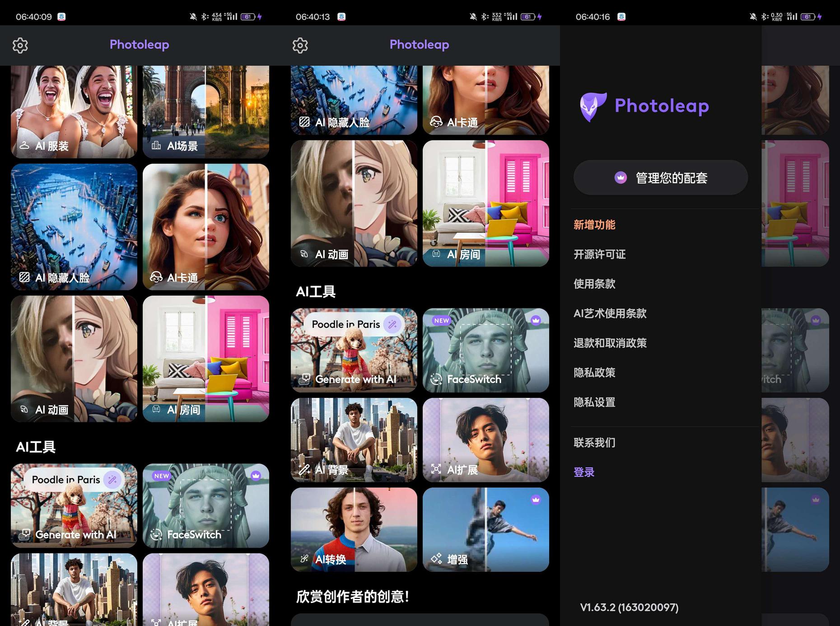This screenshot has width=840, height=626.
Task: Open 隐私设置 menu item
Action: (594, 402)
